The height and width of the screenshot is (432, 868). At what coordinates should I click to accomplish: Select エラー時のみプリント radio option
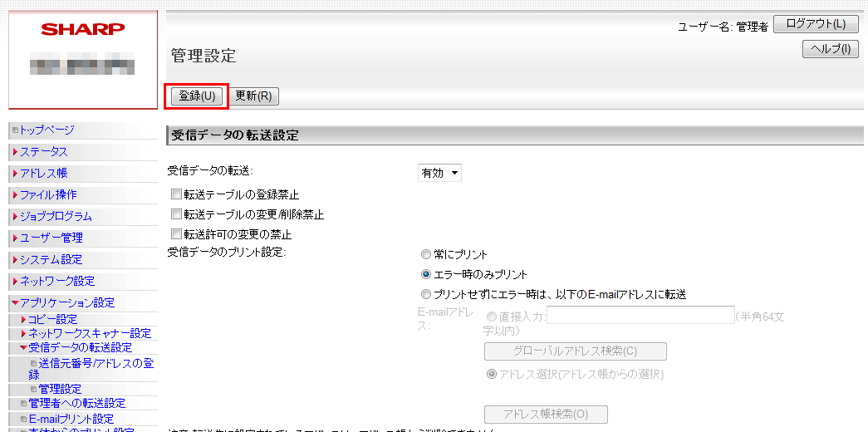426,274
